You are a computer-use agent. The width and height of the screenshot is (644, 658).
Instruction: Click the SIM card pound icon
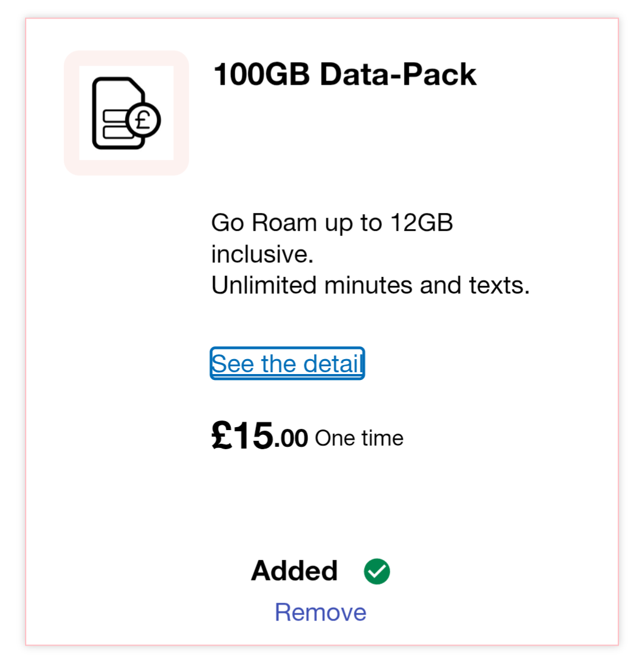127,113
